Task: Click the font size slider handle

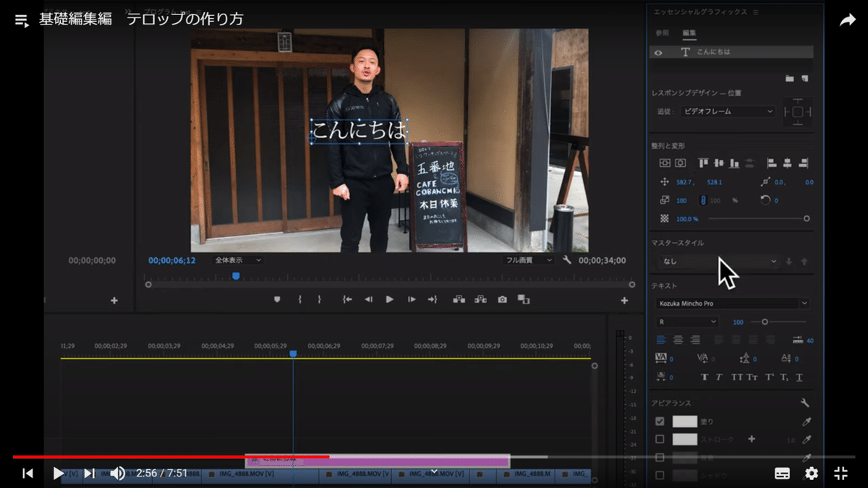Action: tap(765, 322)
